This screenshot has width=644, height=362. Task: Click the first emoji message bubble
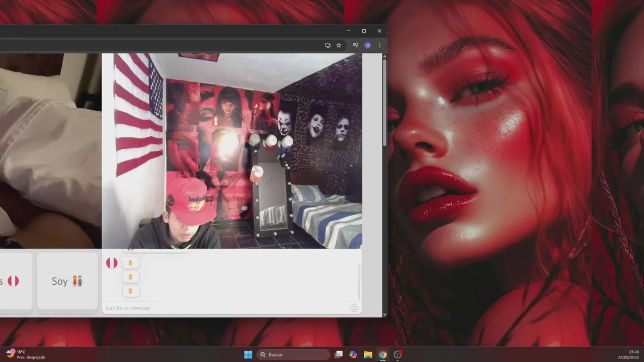tap(130, 263)
